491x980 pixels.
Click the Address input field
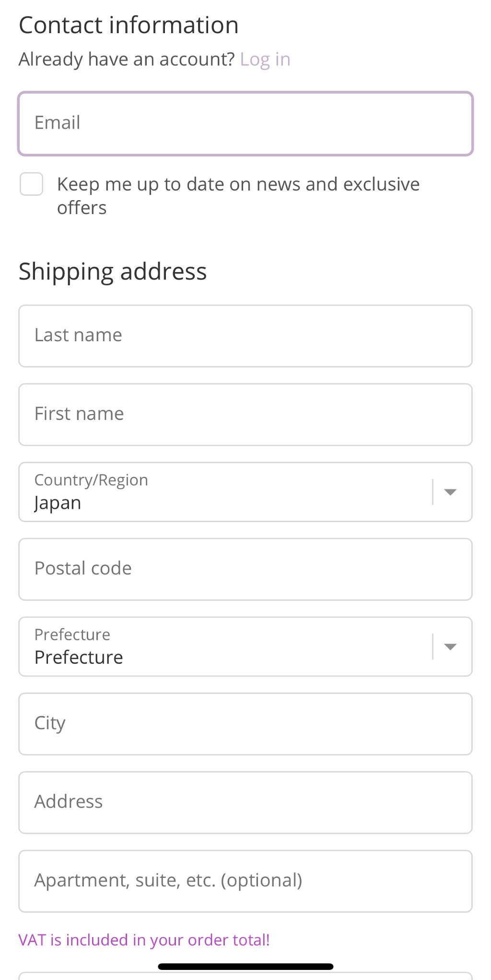245,802
